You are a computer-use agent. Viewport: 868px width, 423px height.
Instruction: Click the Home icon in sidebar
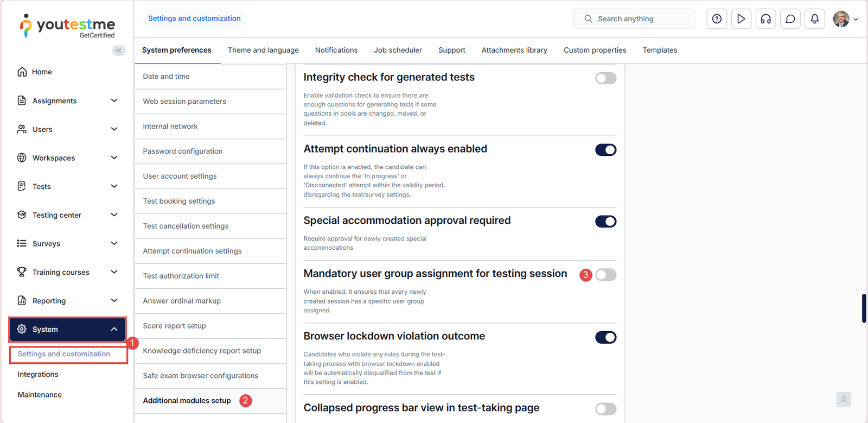[22, 72]
